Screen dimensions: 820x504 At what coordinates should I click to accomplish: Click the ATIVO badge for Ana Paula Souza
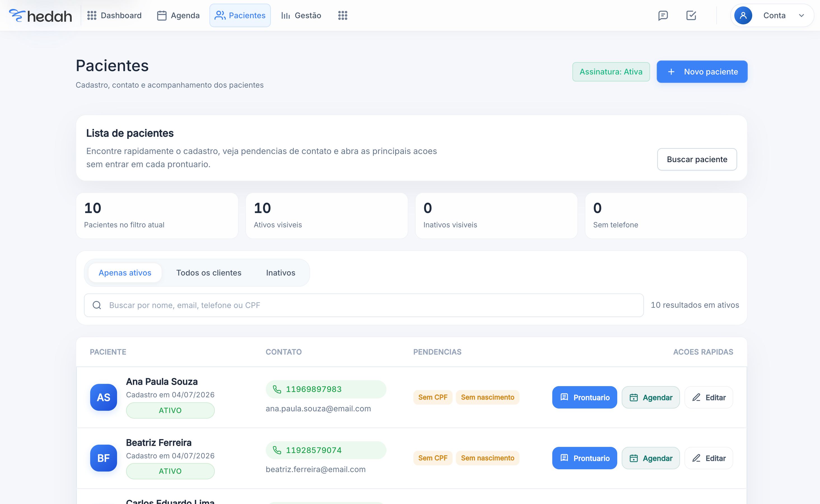(170, 410)
